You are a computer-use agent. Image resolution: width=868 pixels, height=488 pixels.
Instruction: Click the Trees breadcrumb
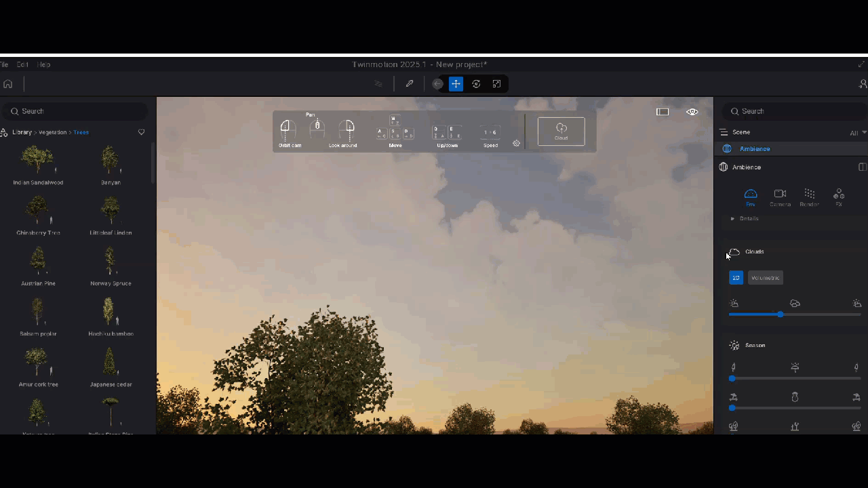81,132
